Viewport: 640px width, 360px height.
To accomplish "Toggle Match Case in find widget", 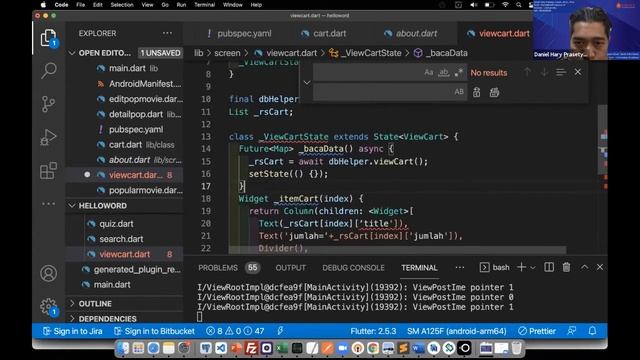I will pos(428,73).
